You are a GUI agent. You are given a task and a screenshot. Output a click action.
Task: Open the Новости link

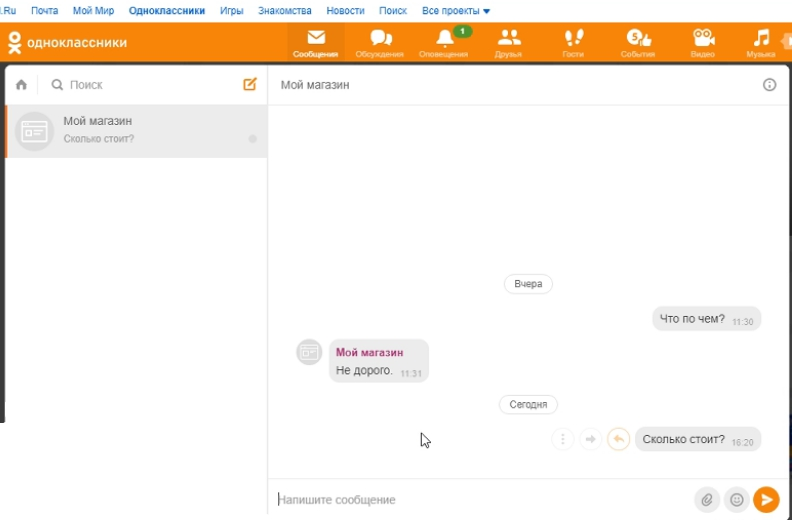point(345,11)
